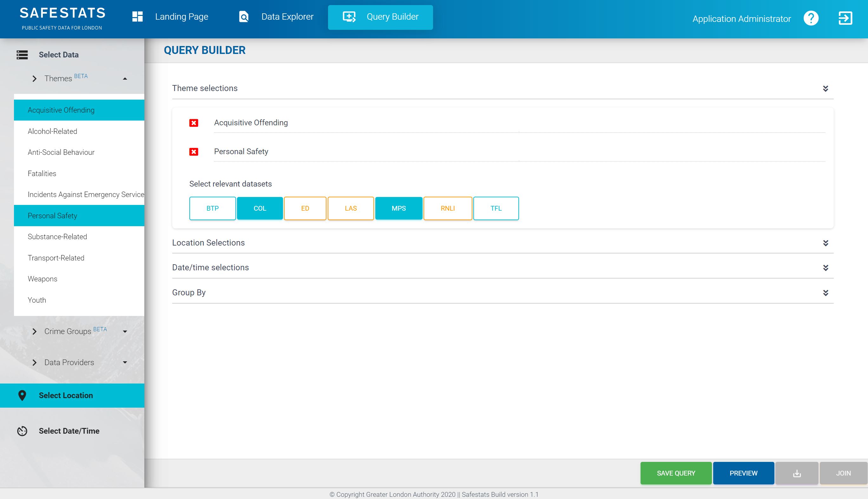Select the Fatalities theme
This screenshot has height=499, width=868.
[x=79, y=174]
